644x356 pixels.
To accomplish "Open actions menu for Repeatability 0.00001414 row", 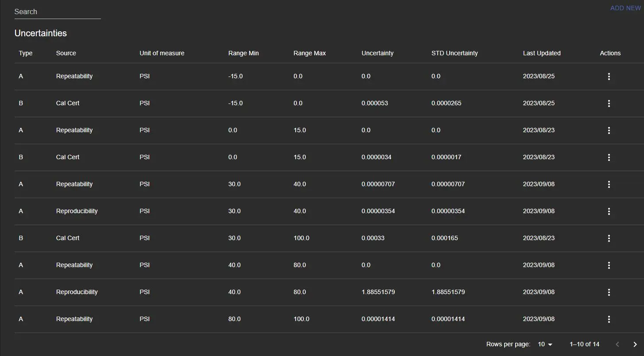I will point(609,319).
